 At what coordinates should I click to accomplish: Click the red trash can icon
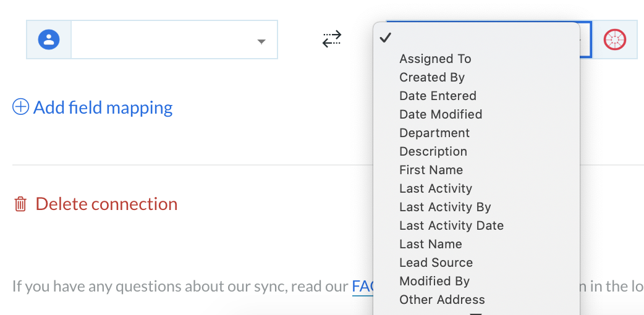20,204
